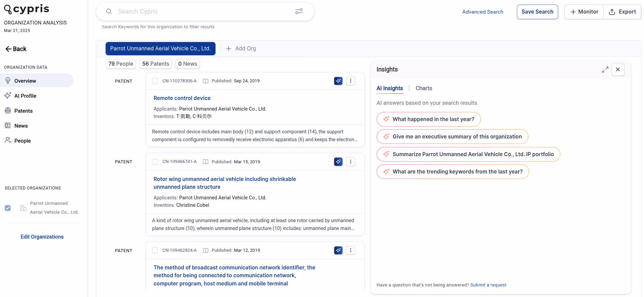
Task: Click the People sidebar icon
Action: pyautogui.click(x=8, y=140)
